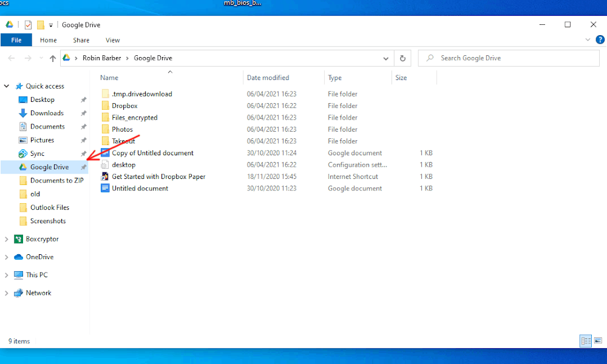Click the Boxcryptor icon in sidebar
This screenshot has width=607, height=364.
[18, 239]
